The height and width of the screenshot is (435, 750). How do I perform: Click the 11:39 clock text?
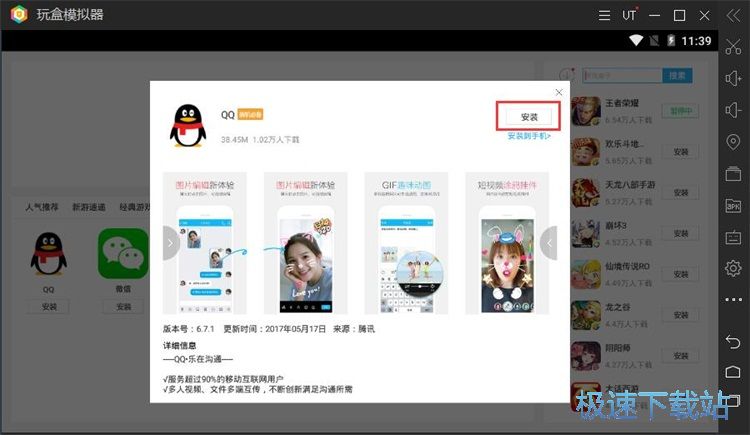[x=696, y=41]
